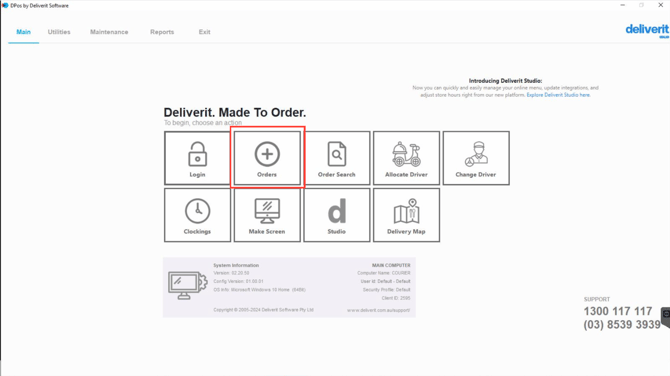Select the Exit tab

(204, 32)
